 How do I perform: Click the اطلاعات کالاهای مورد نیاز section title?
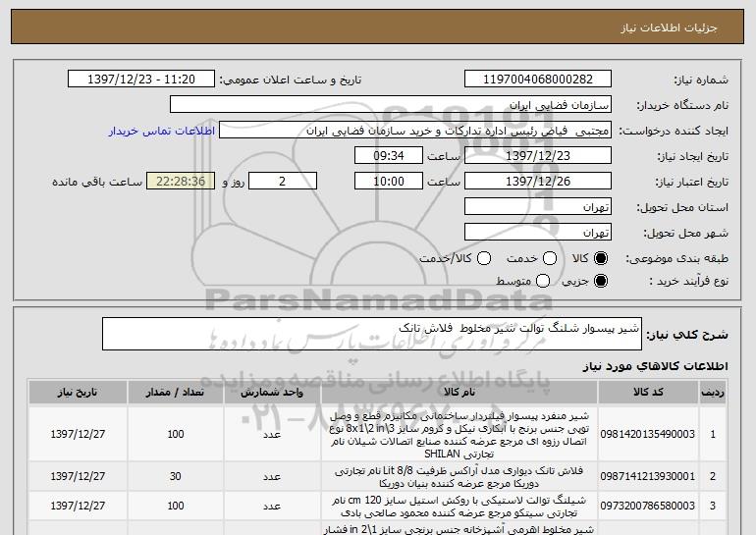pyautogui.click(x=655, y=366)
